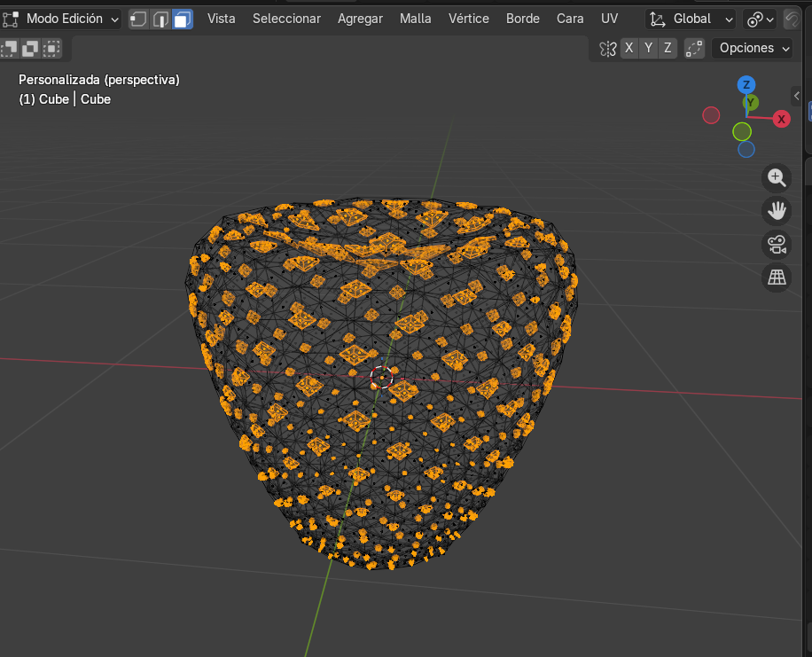Click the mesh symmetry butterfly icon

[x=607, y=49]
